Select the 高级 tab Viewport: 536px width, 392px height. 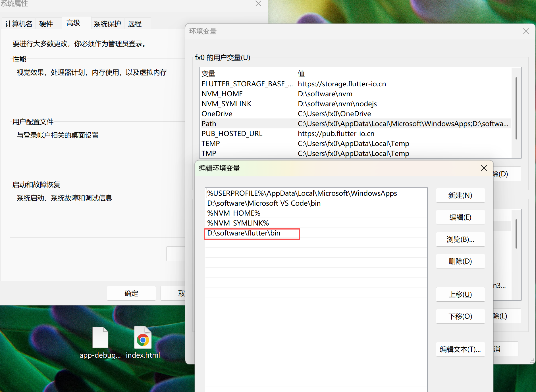pyautogui.click(x=73, y=23)
